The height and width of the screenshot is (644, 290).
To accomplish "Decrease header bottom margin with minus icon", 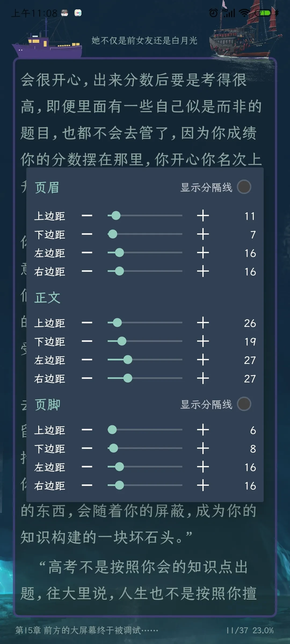I will point(87,234).
